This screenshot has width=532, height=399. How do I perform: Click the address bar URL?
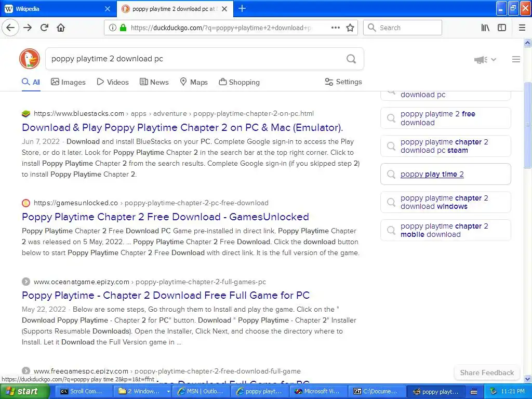(220, 28)
